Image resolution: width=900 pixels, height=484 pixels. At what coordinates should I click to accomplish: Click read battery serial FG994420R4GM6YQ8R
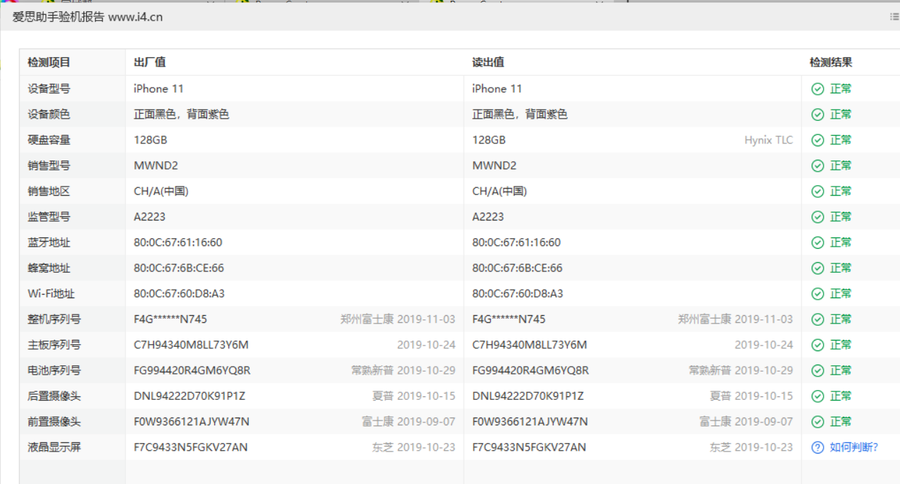click(x=530, y=371)
